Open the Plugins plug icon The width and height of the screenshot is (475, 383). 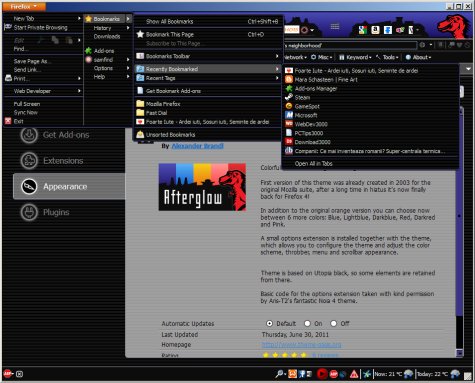pyautogui.click(x=29, y=212)
